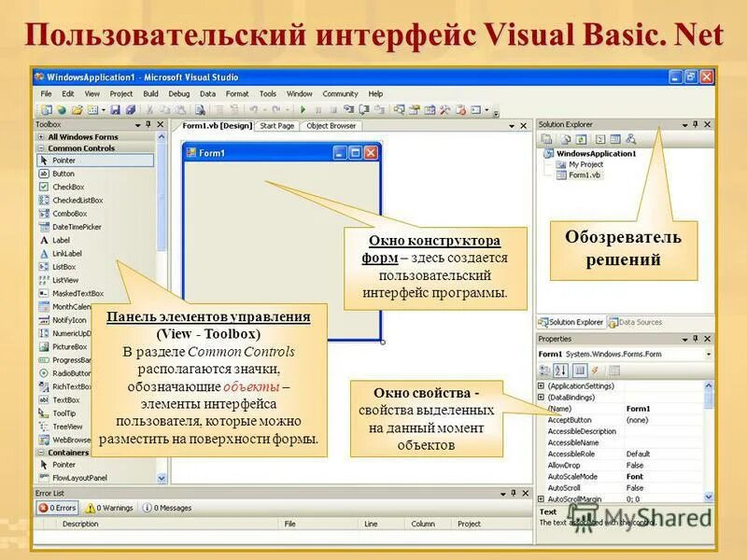Click the Undo toolbar icon
The height and width of the screenshot is (560, 747).
coord(254,110)
